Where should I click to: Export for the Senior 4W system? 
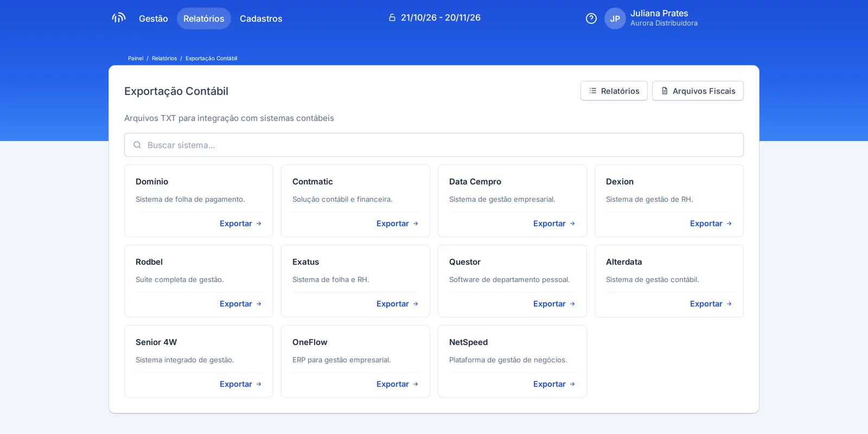241,384
